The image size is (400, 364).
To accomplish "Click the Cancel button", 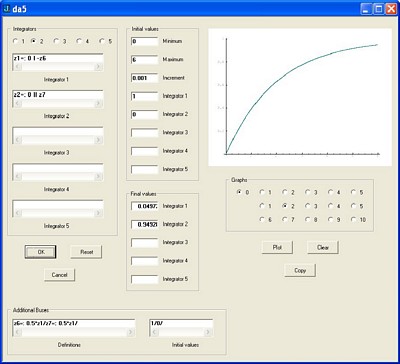I will (59, 275).
